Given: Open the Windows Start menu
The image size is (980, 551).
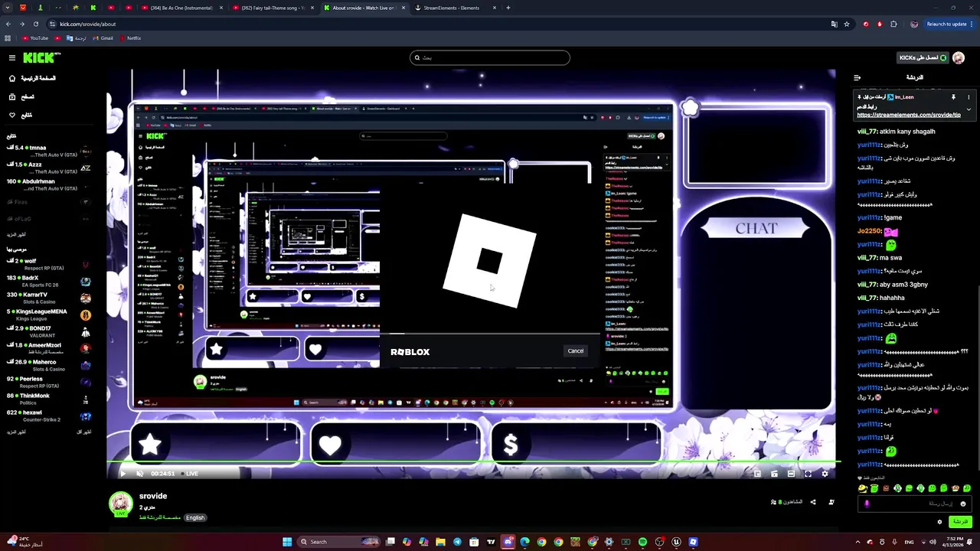Looking at the screenshot, I should [x=287, y=542].
